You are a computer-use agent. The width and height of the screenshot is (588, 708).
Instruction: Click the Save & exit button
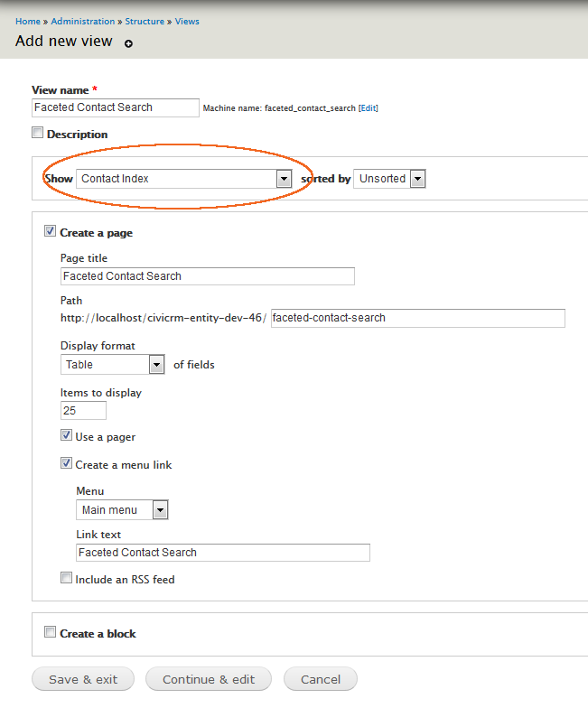coord(83,679)
